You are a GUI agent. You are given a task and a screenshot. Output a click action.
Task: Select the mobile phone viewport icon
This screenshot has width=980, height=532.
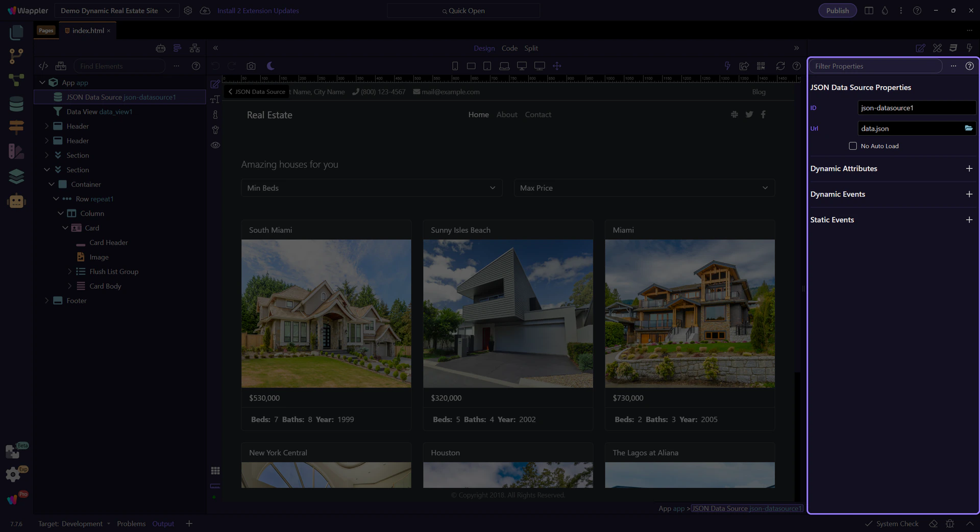click(455, 66)
